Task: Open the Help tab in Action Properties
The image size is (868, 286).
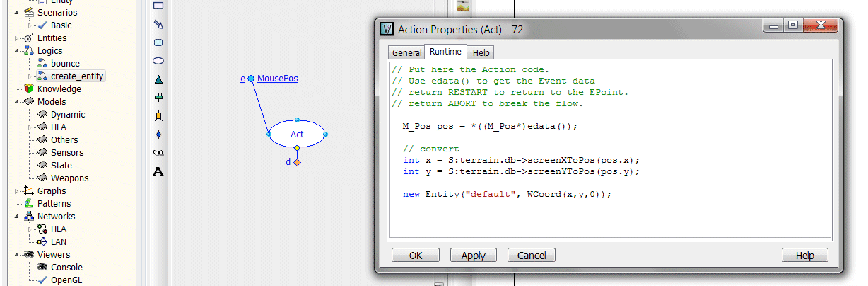Action: pyautogui.click(x=481, y=52)
